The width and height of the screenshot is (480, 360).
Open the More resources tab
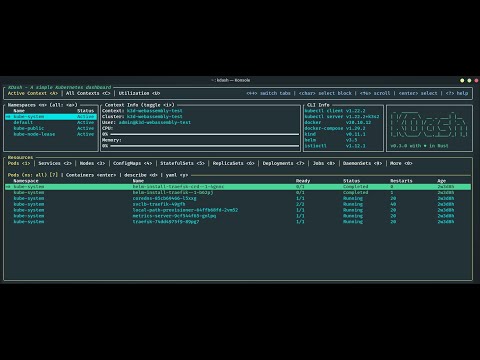click(401, 163)
